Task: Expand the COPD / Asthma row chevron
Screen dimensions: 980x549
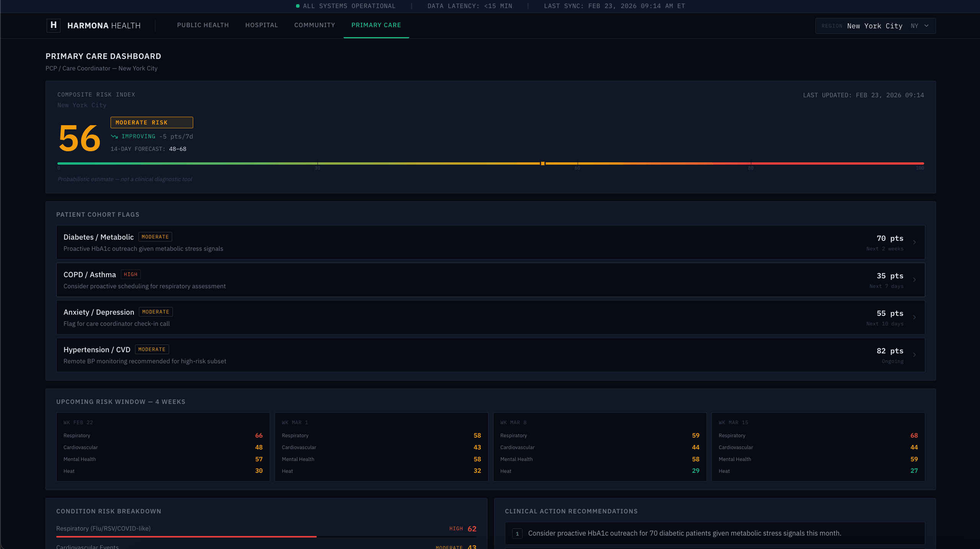Action: pyautogui.click(x=914, y=280)
